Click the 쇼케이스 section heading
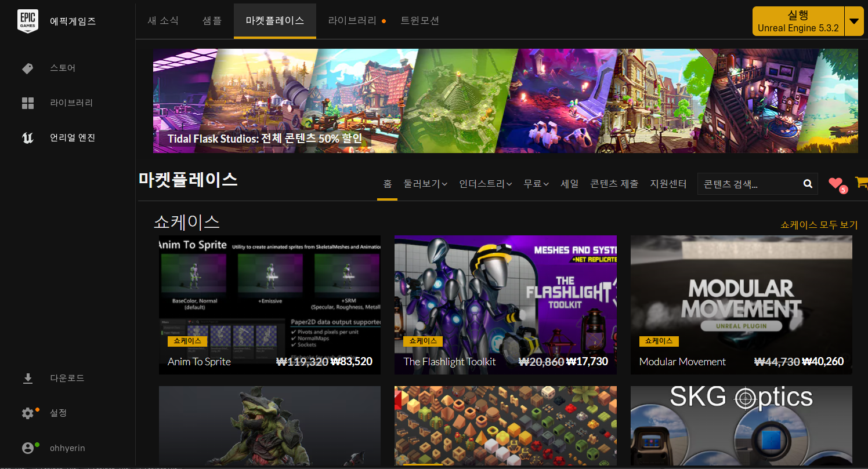 [x=187, y=221]
